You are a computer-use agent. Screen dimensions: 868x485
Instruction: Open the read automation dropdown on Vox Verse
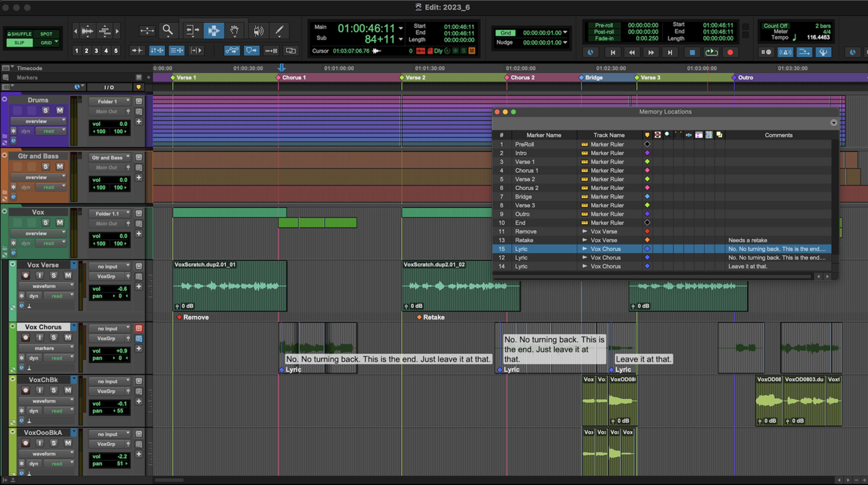(x=59, y=296)
